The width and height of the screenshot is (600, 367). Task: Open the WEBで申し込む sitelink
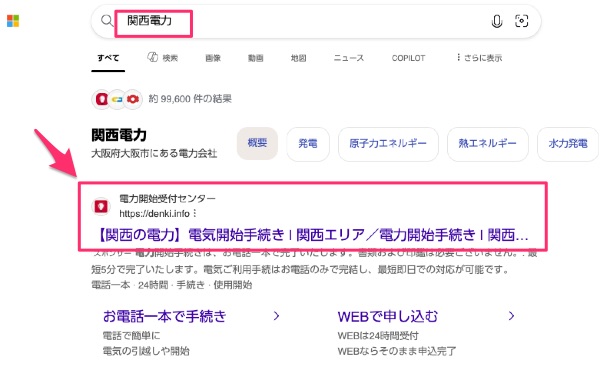pos(388,317)
